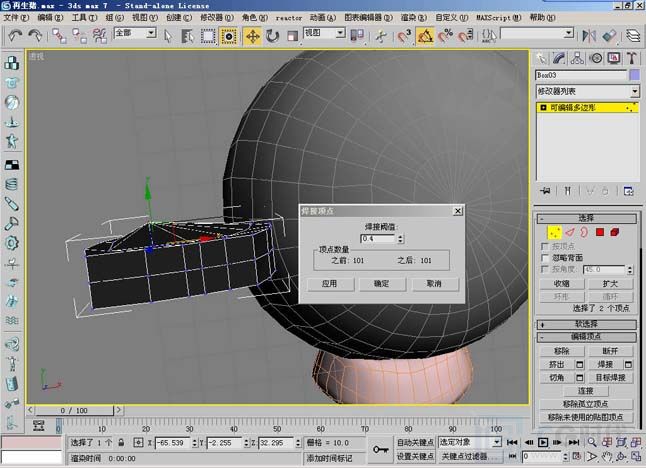Click the 自动关键点 button
This screenshot has height=468, width=646.
click(x=415, y=442)
